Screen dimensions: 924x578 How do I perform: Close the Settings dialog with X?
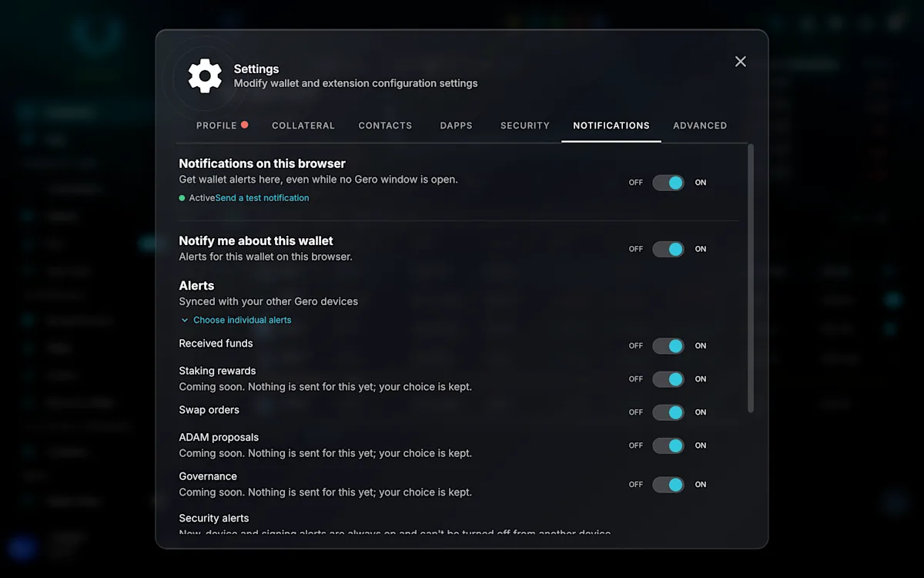point(741,62)
